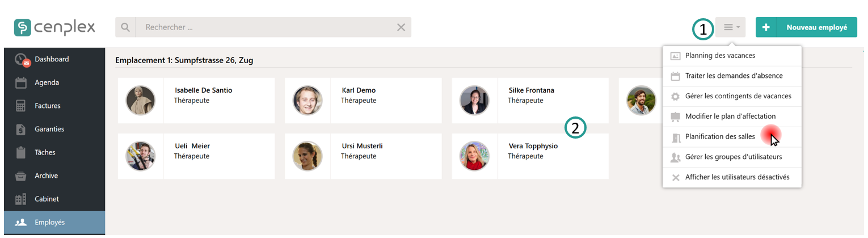Choose Traiter les demandes d'absence
Image resolution: width=868 pixels, height=238 pixels.
tap(734, 76)
